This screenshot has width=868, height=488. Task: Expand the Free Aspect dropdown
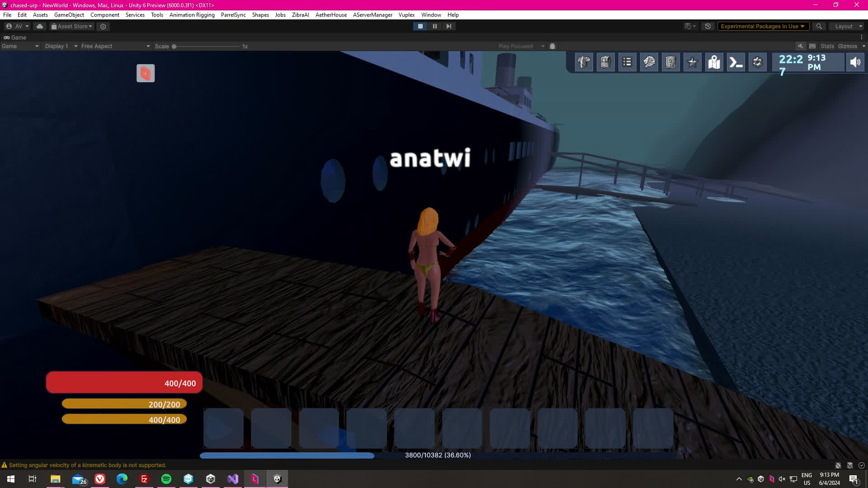click(x=115, y=46)
